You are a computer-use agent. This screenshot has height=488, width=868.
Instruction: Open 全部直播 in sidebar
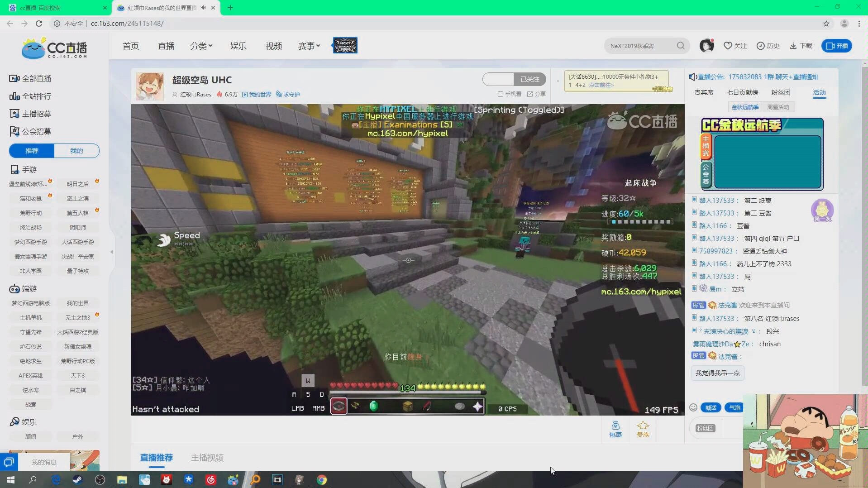(30, 78)
